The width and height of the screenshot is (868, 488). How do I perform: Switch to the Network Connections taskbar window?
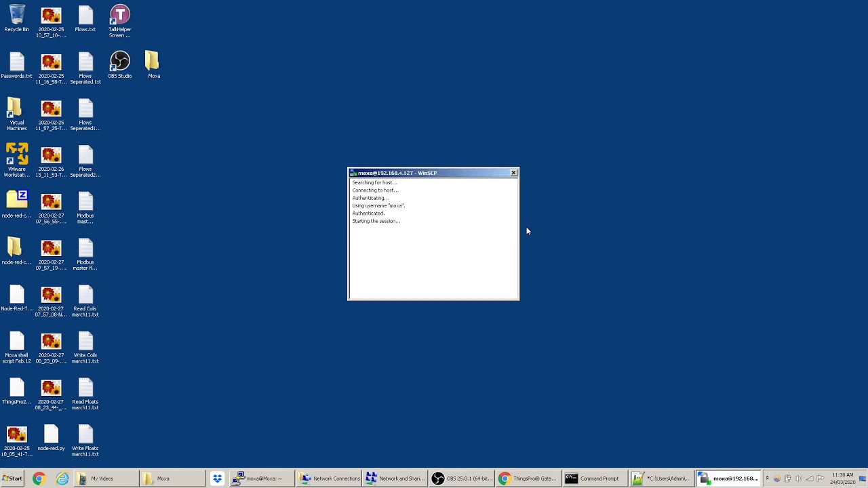329,479
